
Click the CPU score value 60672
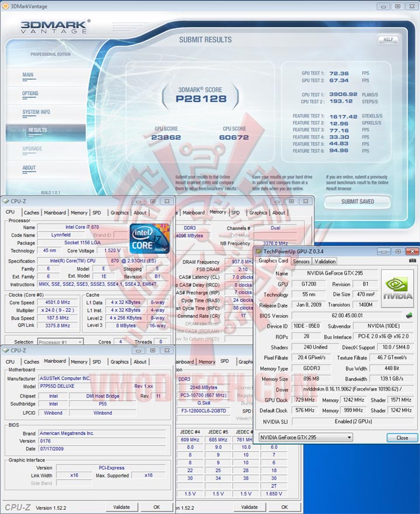click(x=234, y=138)
